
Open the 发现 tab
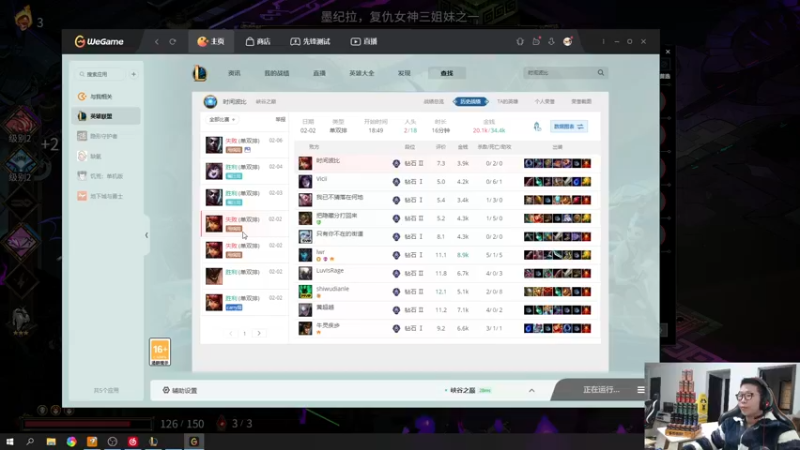[404, 73]
